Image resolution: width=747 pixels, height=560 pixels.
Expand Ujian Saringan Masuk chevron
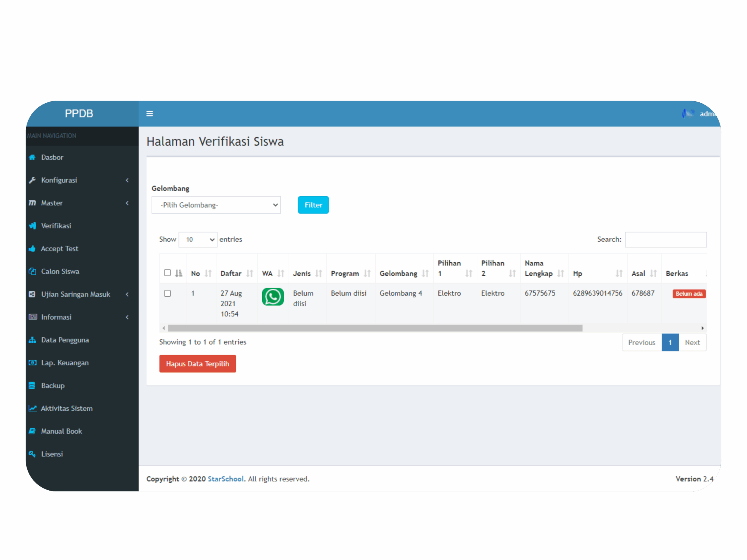pyautogui.click(x=127, y=294)
